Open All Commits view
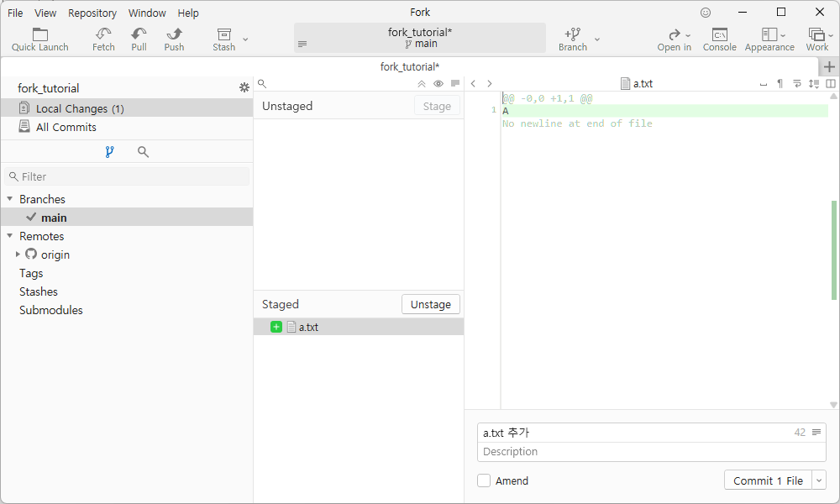 click(127, 127)
